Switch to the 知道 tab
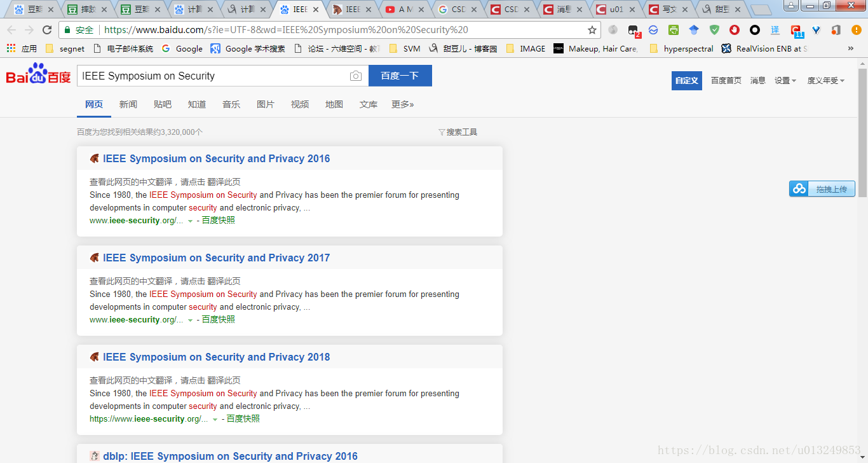This screenshot has height=463, width=868. pos(197,104)
